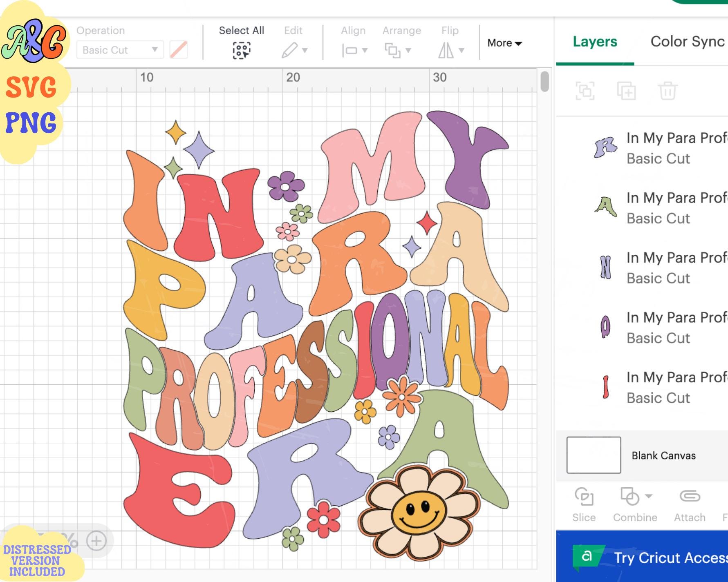Open the Flip tool icon
728x582 pixels.
[446, 51]
